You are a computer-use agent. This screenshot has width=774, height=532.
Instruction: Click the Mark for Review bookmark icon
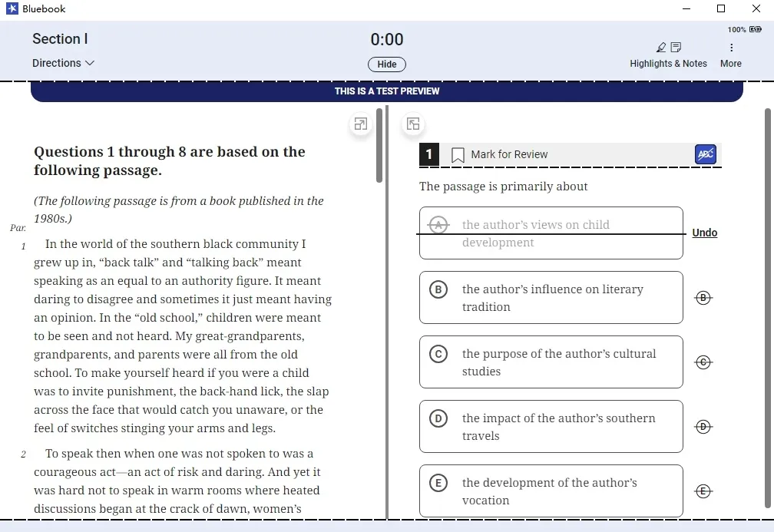tap(458, 155)
